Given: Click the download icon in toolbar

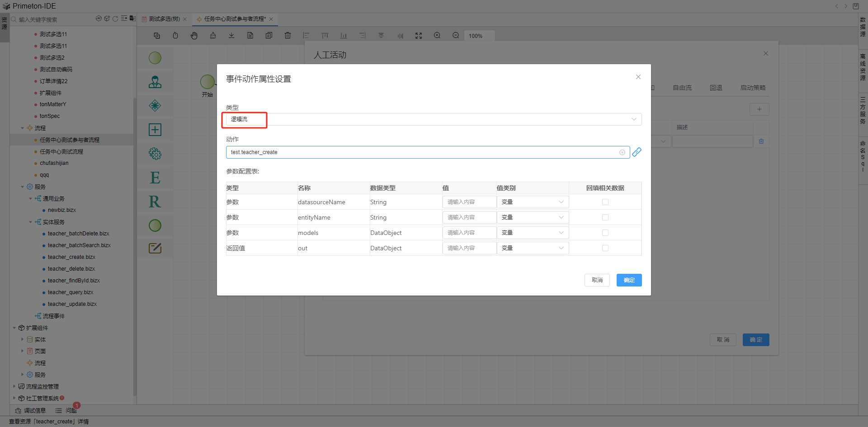Looking at the screenshot, I should point(231,36).
